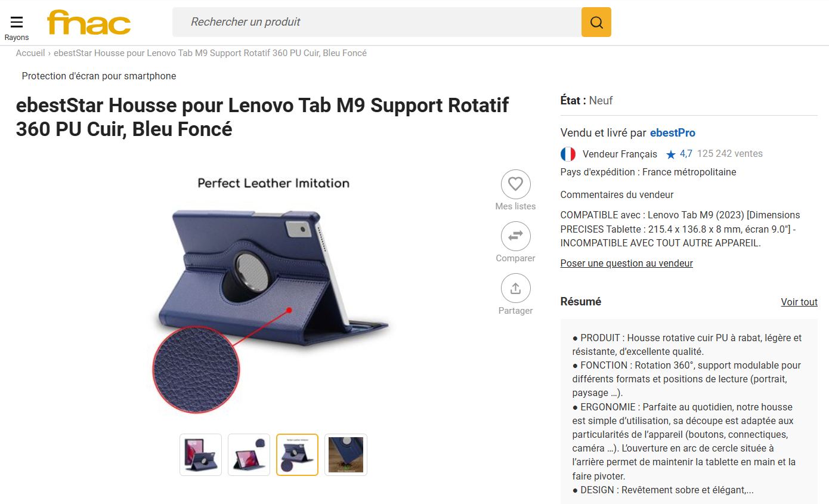Screen dimensions: 829x504
Task: Click the Comparer arrows icon
Action: click(516, 236)
